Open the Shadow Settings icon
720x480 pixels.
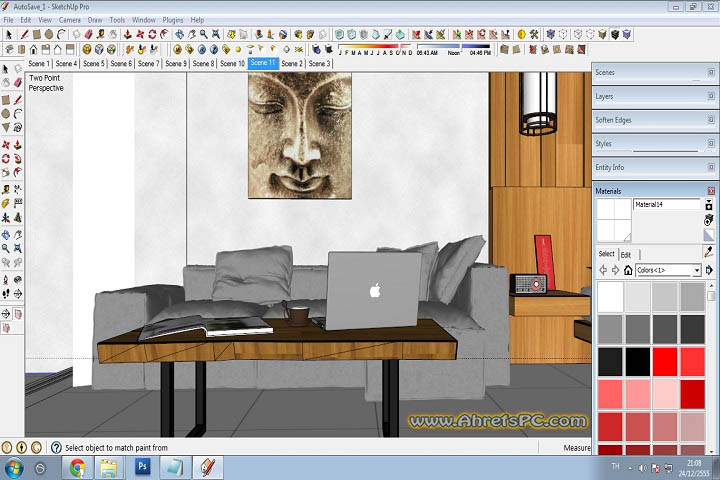pyautogui.click(x=316, y=49)
